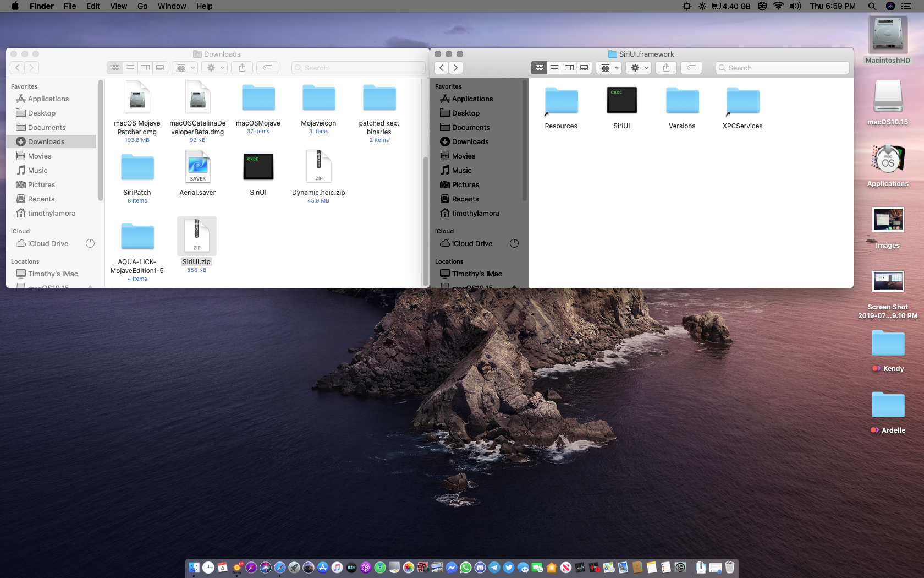Switch to icon view in SiriUI.framework window
The height and width of the screenshot is (578, 924).
[539, 68]
